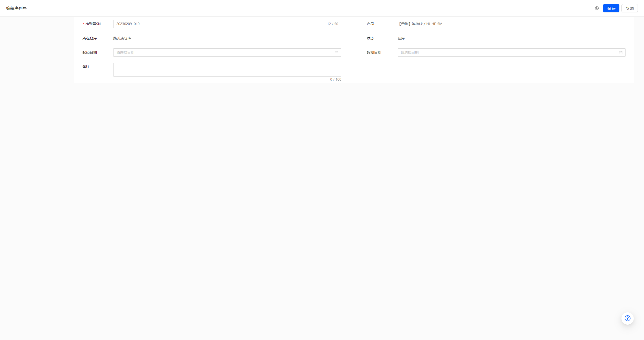The image size is (644, 340).
Task: Click calendar icon in 起始日期 field
Action: tap(336, 52)
